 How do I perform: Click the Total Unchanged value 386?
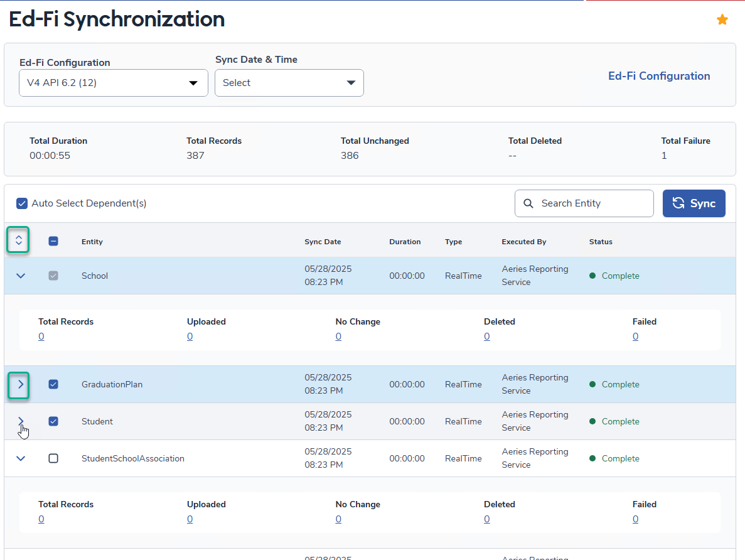point(350,156)
